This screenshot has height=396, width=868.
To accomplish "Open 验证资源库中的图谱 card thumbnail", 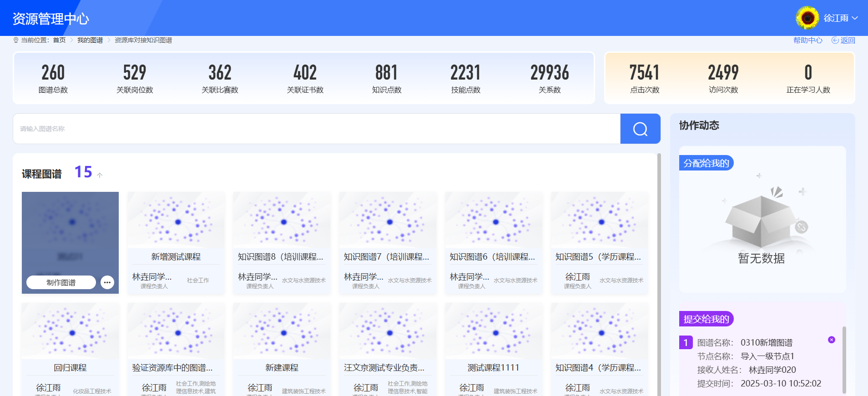I will tap(176, 331).
